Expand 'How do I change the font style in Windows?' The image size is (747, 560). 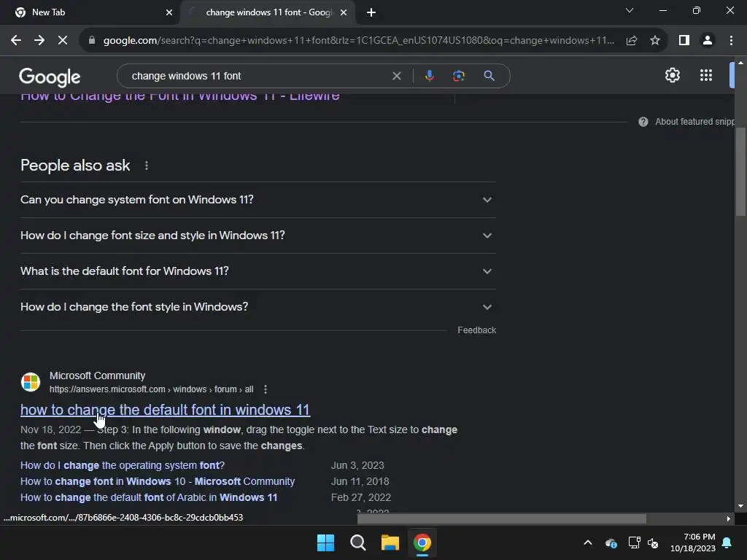pos(258,307)
